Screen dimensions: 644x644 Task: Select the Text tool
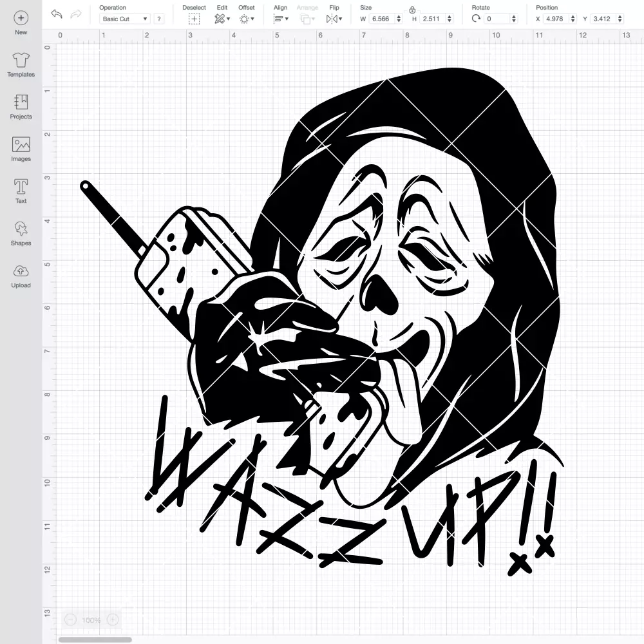21,191
